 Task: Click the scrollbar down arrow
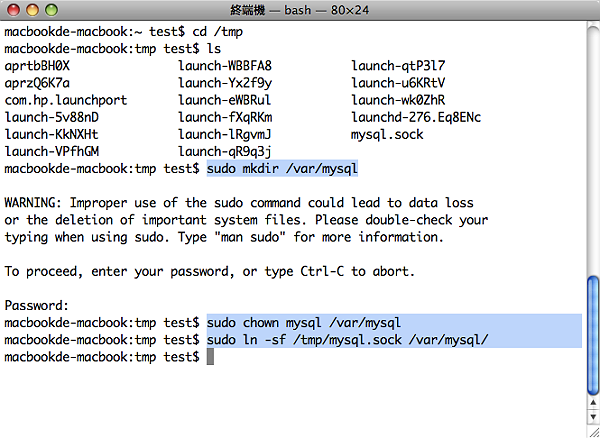pos(593,417)
